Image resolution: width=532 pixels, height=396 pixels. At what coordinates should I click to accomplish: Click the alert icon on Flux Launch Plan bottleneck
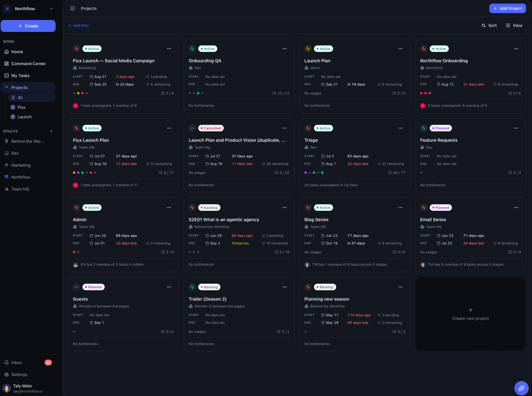click(x=75, y=185)
